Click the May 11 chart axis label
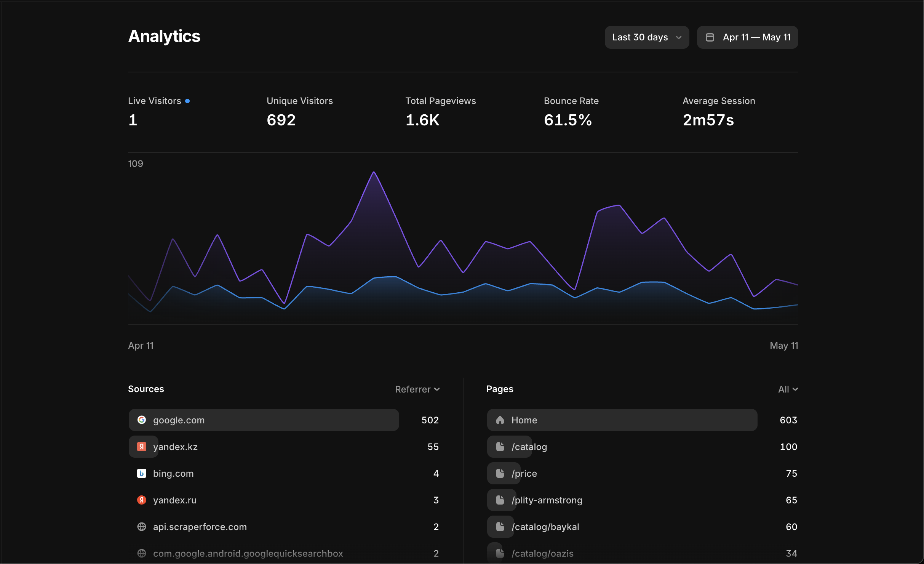924x564 pixels. (784, 345)
